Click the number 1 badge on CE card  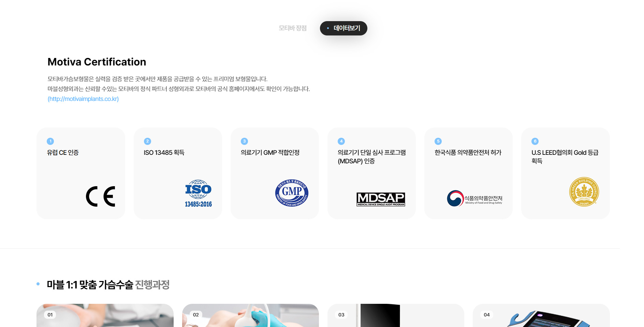(x=50, y=141)
